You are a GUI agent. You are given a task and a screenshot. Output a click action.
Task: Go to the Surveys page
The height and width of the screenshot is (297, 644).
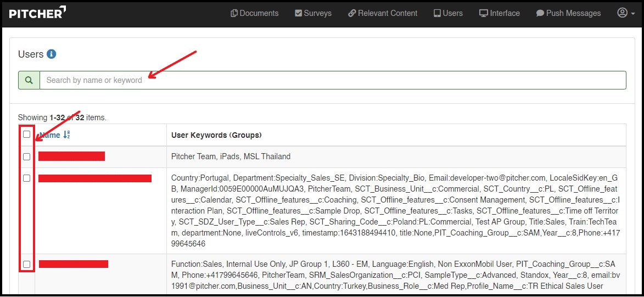313,13
